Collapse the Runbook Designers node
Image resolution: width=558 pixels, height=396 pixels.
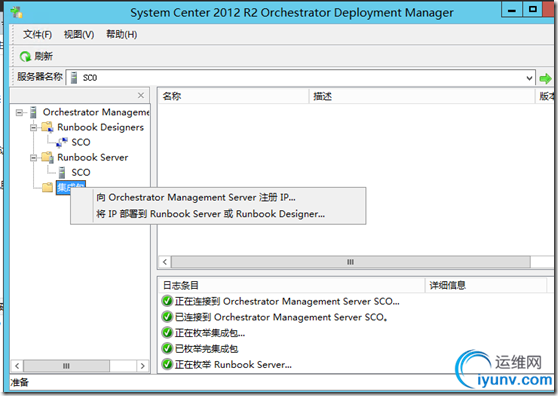pos(33,127)
